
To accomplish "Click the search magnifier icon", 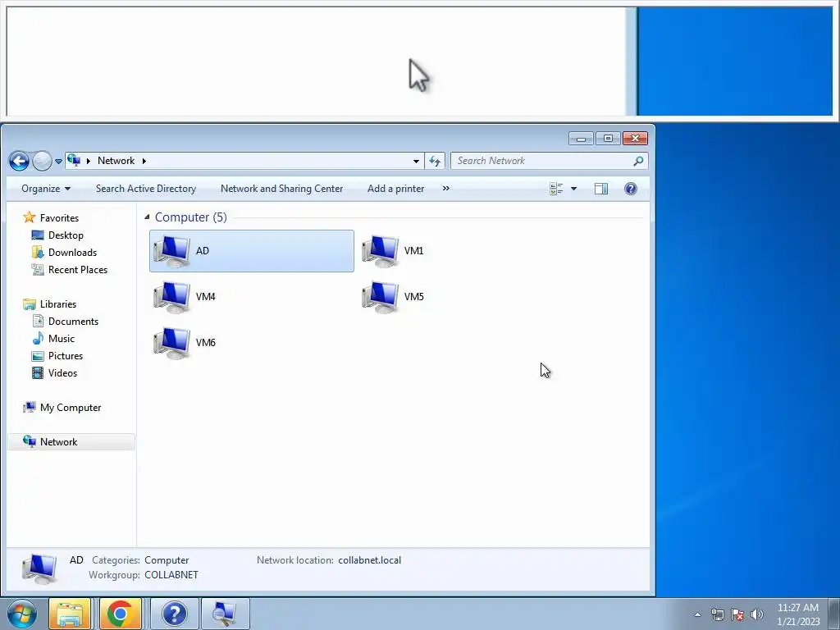I will click(x=638, y=161).
